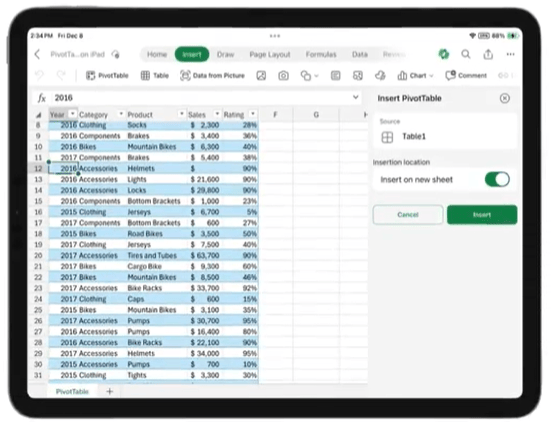Viewport: 551px width, 426px height.
Task: Switch to the Home tab
Action: point(157,54)
